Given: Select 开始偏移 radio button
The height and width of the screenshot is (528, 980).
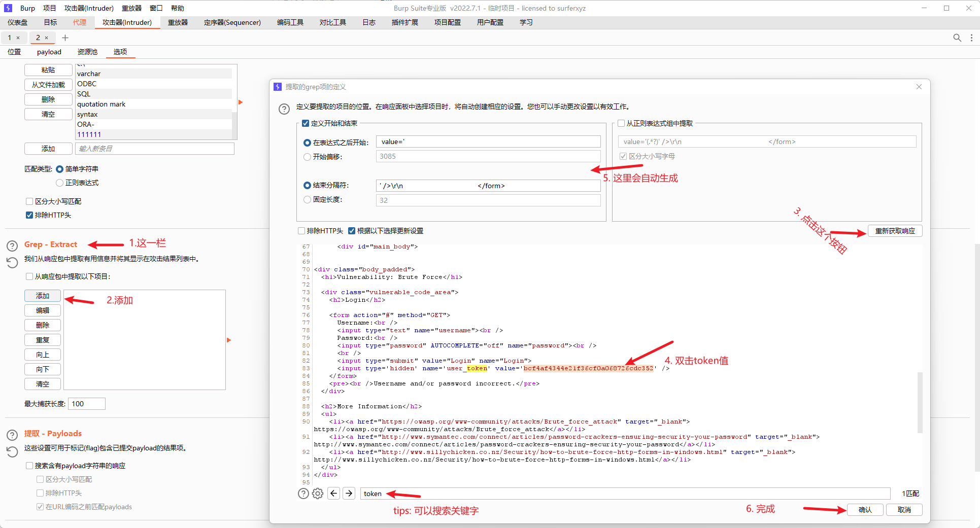Looking at the screenshot, I should (307, 157).
